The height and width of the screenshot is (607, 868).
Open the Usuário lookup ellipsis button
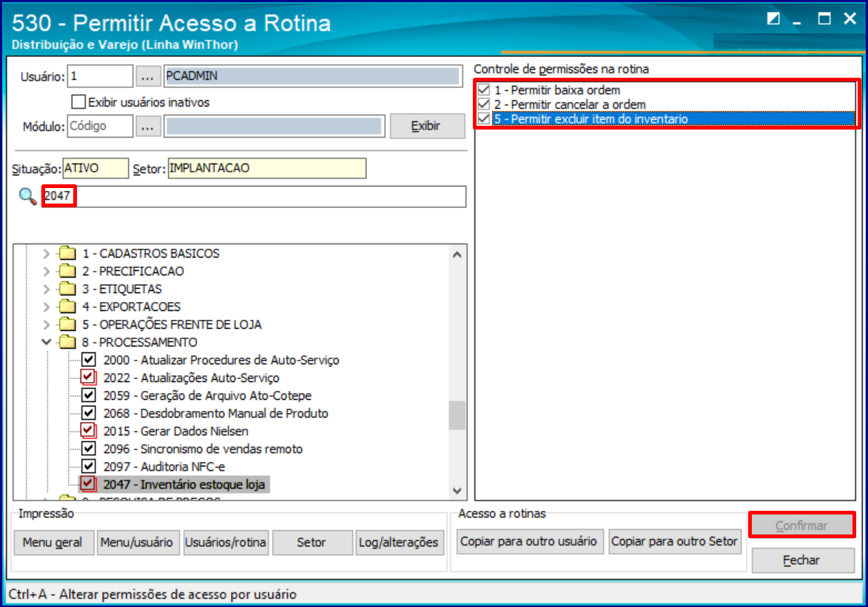coord(147,76)
